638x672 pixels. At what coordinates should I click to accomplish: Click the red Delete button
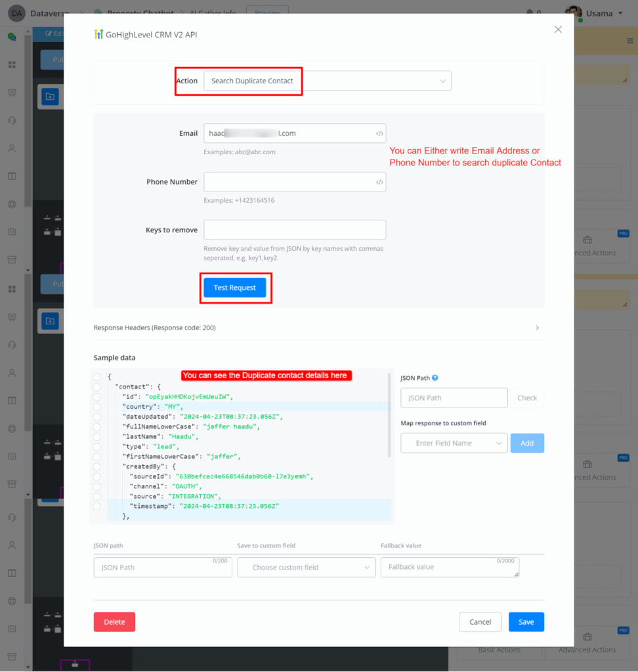coord(114,622)
